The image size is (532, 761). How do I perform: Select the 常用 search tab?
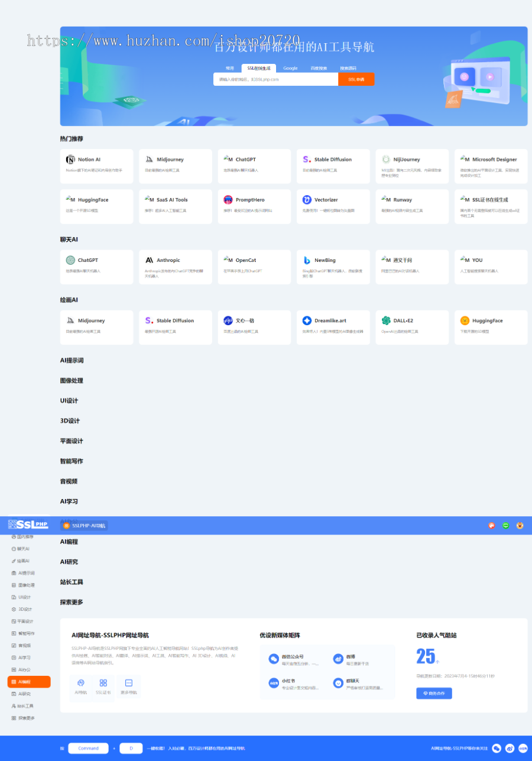(x=229, y=68)
